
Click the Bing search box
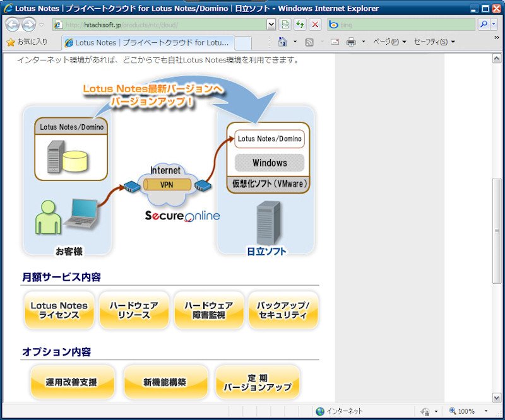point(401,25)
